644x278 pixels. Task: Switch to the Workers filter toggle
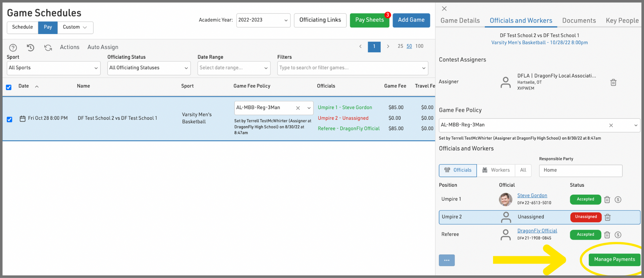[x=496, y=170]
